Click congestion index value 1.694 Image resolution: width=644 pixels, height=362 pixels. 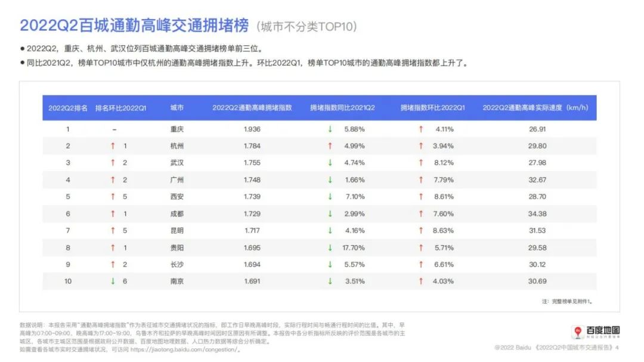252,265
